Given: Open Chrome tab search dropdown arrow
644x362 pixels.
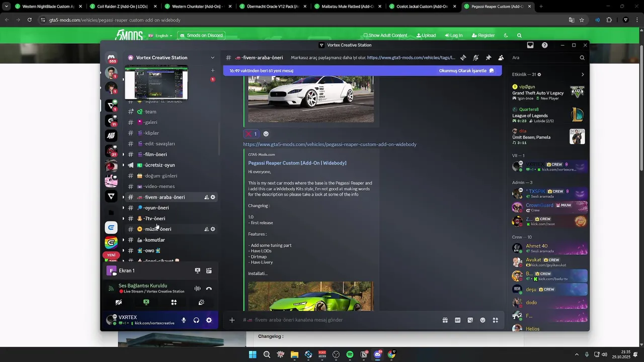Looking at the screenshot, I should pos(6,7).
